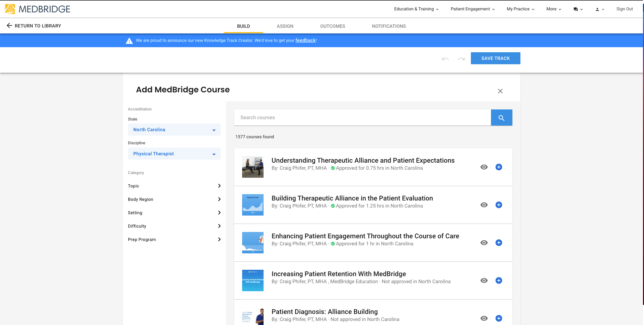Viewport: 644px width, 325px height.
Task: Open Understanding Therapeutic Alliance and Patient Expectations title
Action: click(x=363, y=160)
